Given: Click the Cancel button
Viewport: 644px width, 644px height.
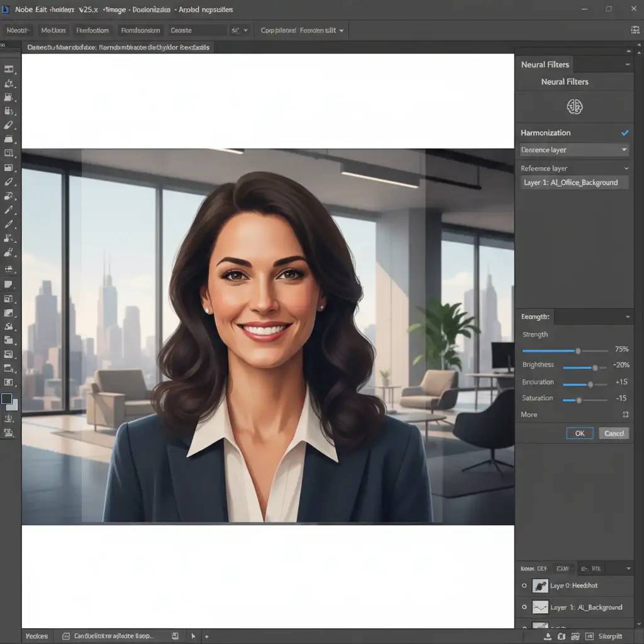Looking at the screenshot, I should (x=614, y=433).
